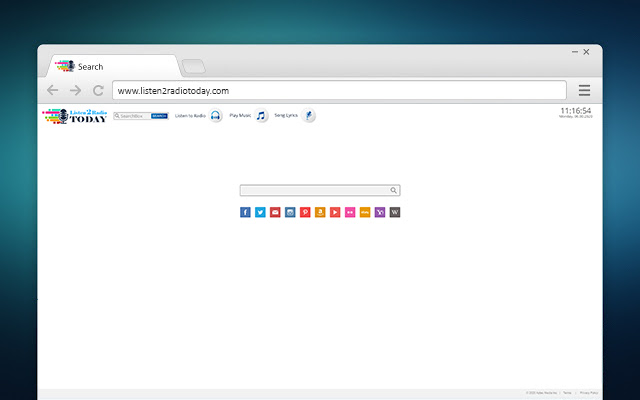Open the orange eBay shortcut icon
Screen dimensions: 640x400
click(x=365, y=212)
